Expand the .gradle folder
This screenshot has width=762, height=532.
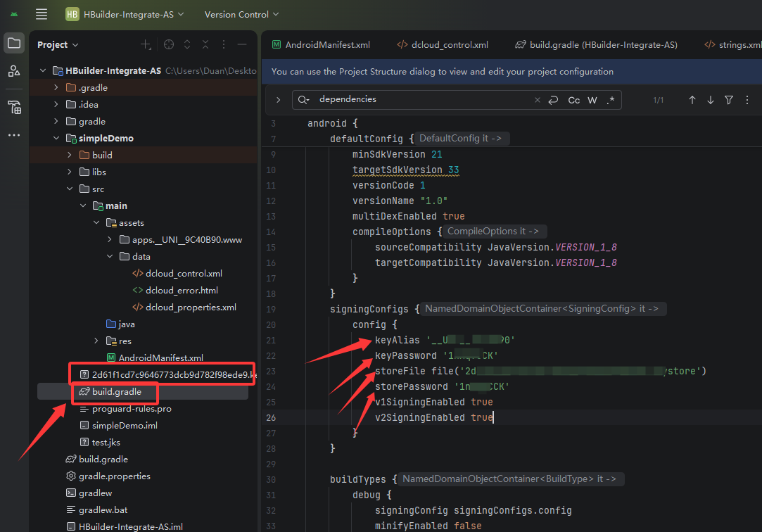(56, 87)
